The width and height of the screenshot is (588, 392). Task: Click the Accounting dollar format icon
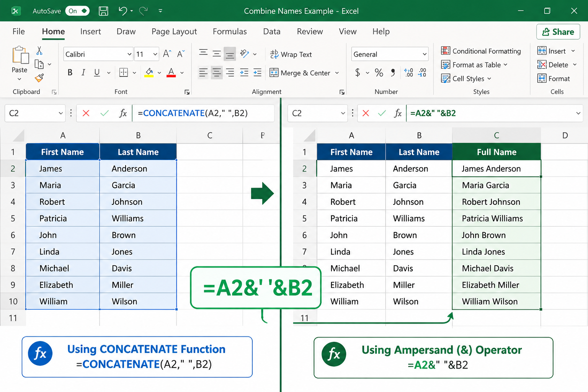(358, 72)
